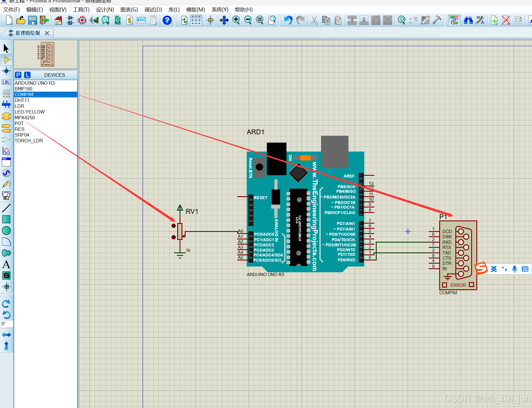Open the 编辑(E) menu
532x408 pixels.
point(34,10)
